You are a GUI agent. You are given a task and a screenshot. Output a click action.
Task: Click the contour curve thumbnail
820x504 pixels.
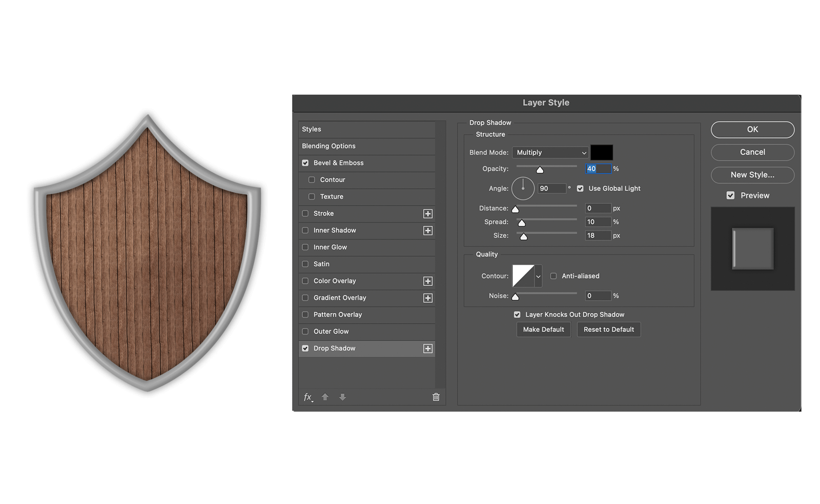(523, 276)
